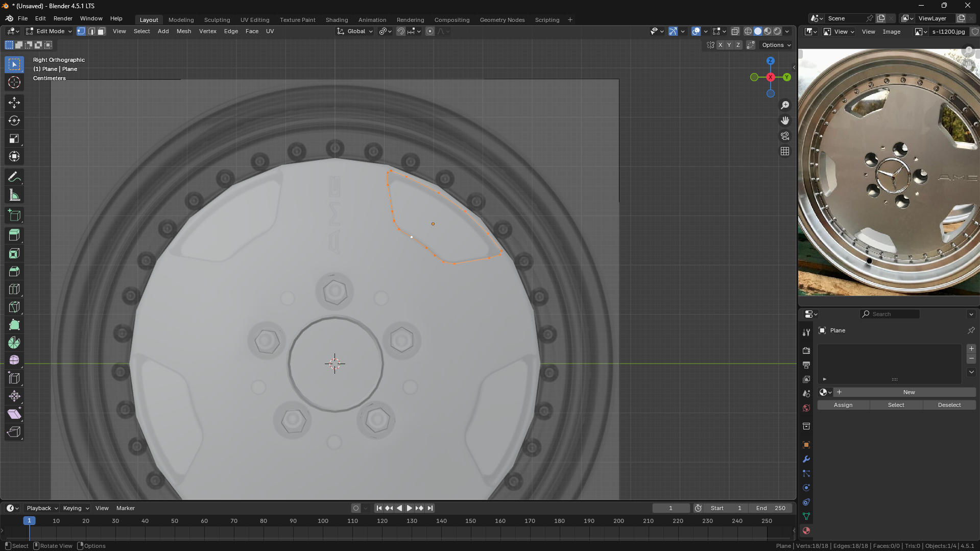Select the Rip Region tool
Viewport: 980px width, 551px height.
[x=14, y=432]
